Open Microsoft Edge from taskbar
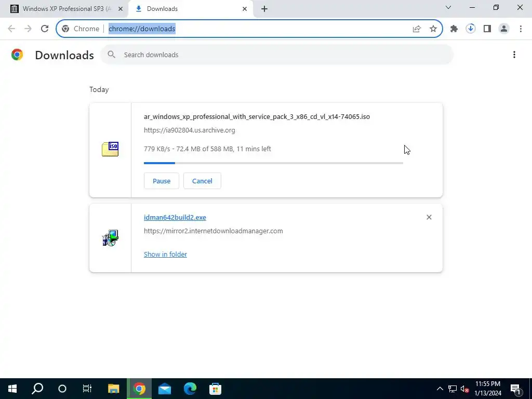This screenshot has width=532, height=399. point(190,389)
